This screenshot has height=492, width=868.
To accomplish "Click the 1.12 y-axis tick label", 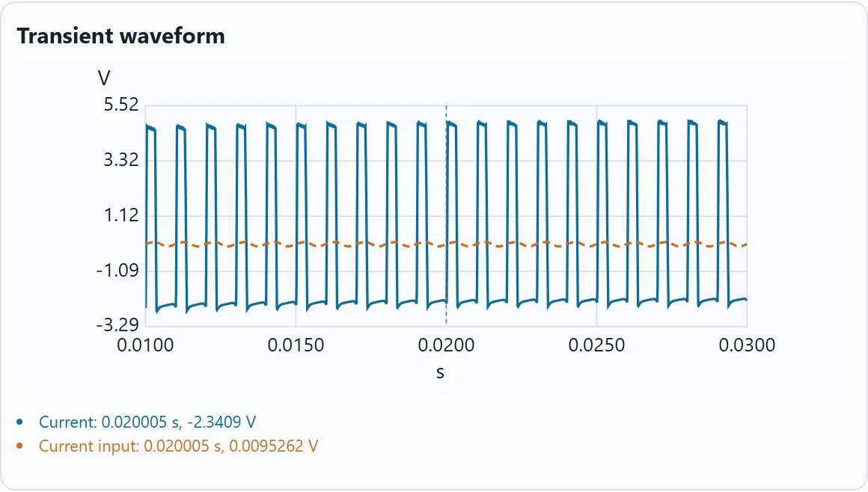I will 121,215.
